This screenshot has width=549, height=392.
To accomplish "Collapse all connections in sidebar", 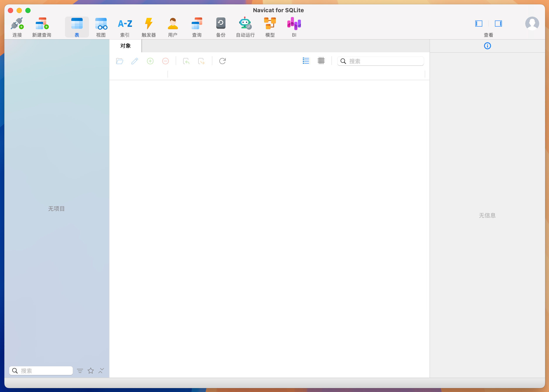I will coord(101,370).
